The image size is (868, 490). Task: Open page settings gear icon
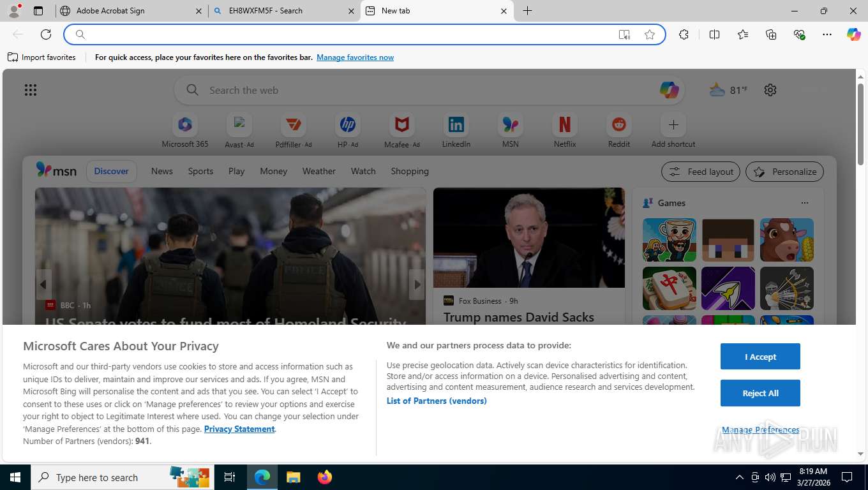pos(770,90)
